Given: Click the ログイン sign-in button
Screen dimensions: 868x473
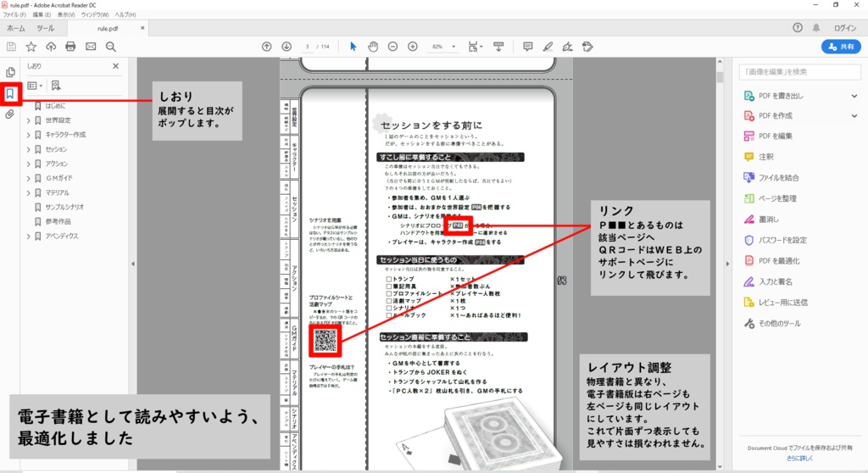Looking at the screenshot, I should 845,28.
